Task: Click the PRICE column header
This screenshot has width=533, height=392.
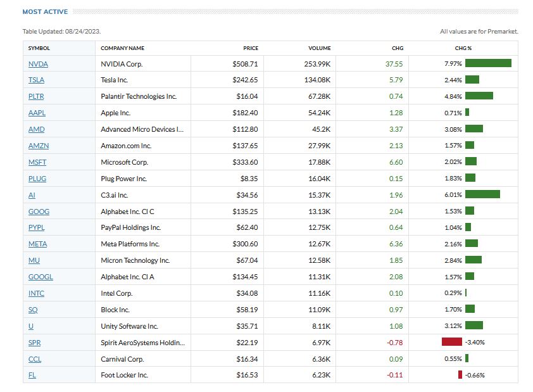Action: 251,48
